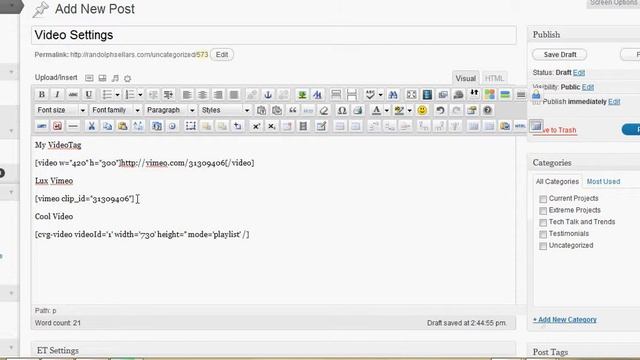Edit the Visibility Public link
The image size is (640, 360).
pyautogui.click(x=588, y=87)
